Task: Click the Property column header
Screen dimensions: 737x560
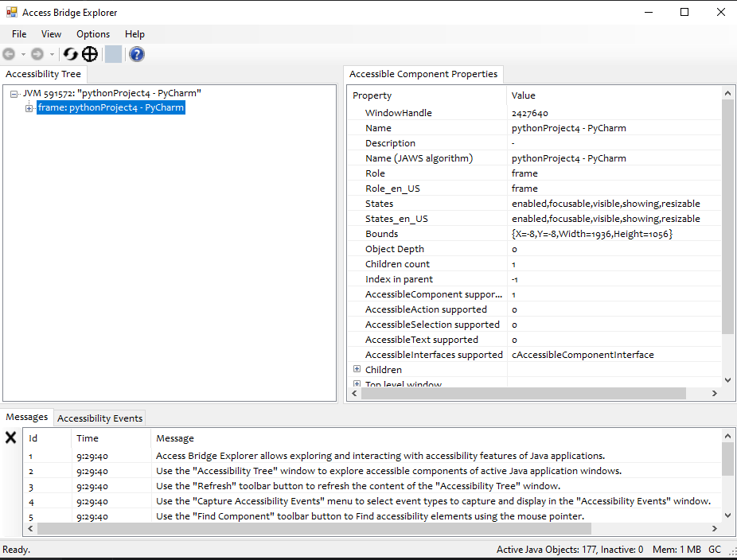Action: [x=427, y=95]
